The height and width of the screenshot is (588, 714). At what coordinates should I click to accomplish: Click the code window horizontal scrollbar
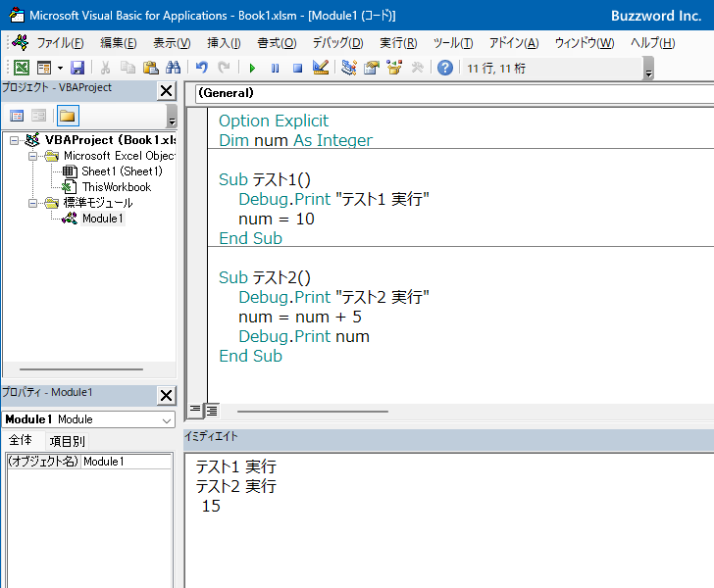(x=312, y=411)
